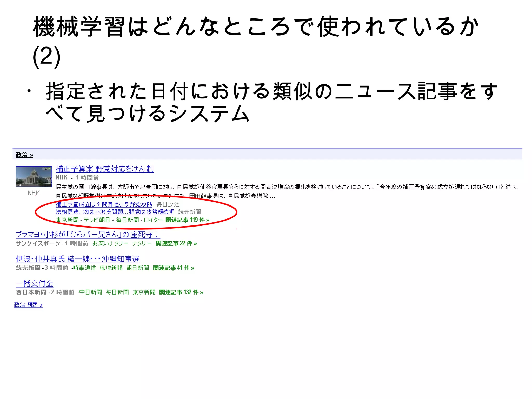Click the slide title 機械学習はどんなところで使われているか
The width and height of the screenshot is (532, 399).
256,26
